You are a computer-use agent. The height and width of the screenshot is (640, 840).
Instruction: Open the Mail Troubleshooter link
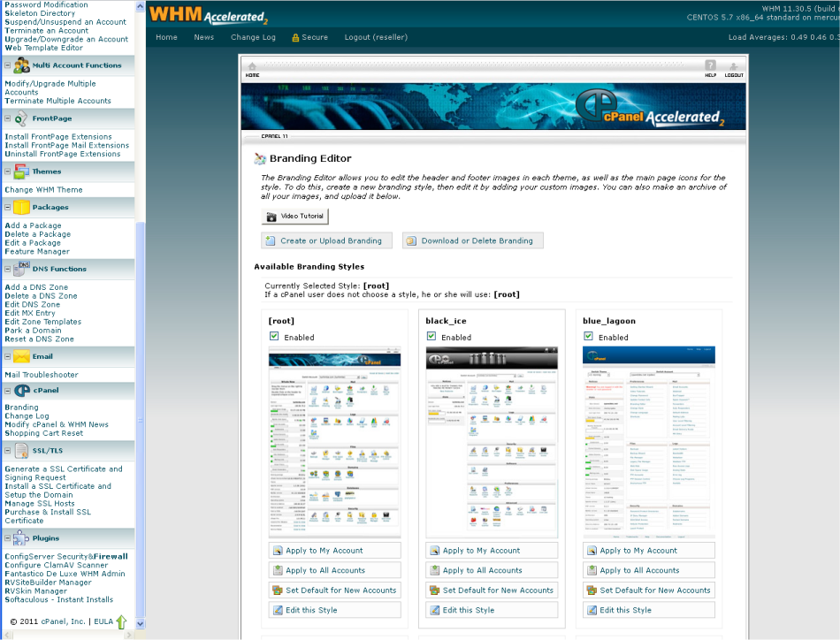(x=42, y=375)
